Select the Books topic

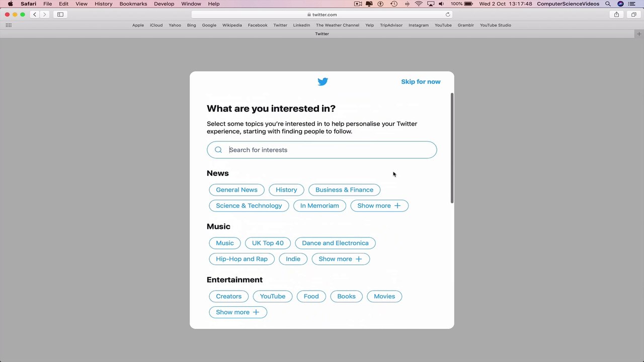pyautogui.click(x=346, y=297)
